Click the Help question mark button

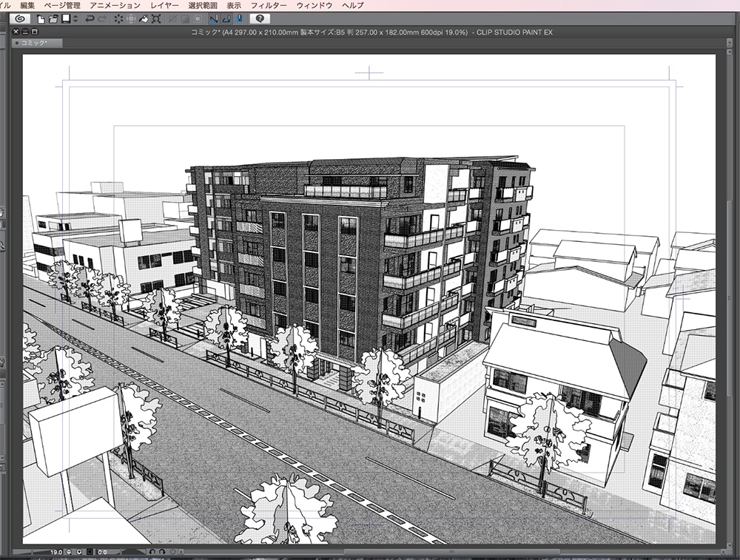point(259,21)
